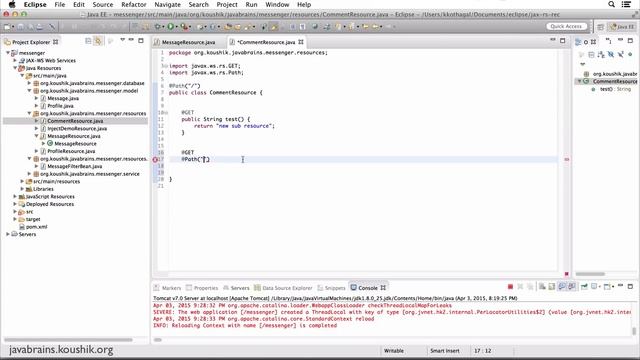Click the error marker on line 17
Image resolution: width=640 pixels, height=360 pixels.
click(x=155, y=160)
